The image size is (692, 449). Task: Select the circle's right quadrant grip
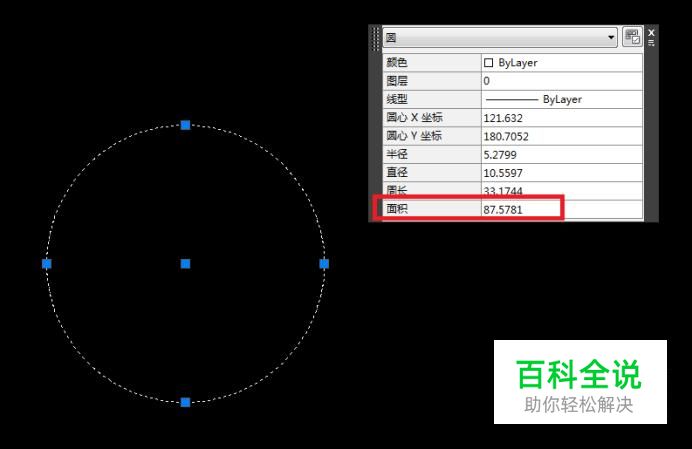[324, 264]
